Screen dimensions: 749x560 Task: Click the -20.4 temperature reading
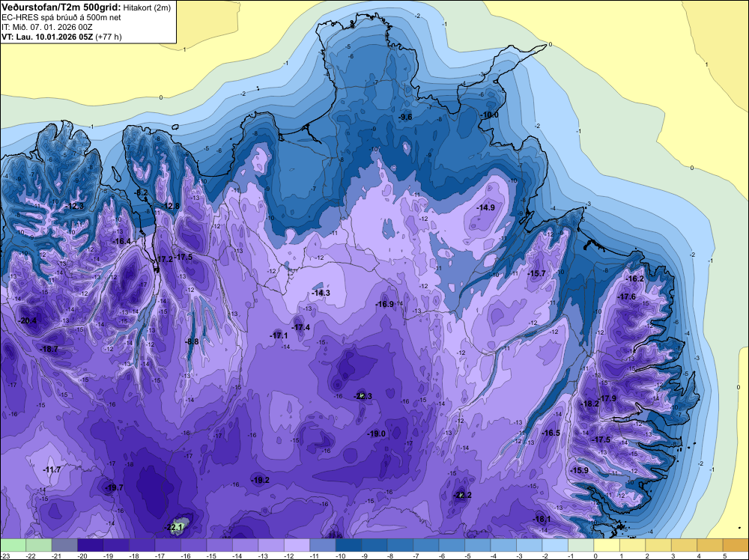pos(27,321)
